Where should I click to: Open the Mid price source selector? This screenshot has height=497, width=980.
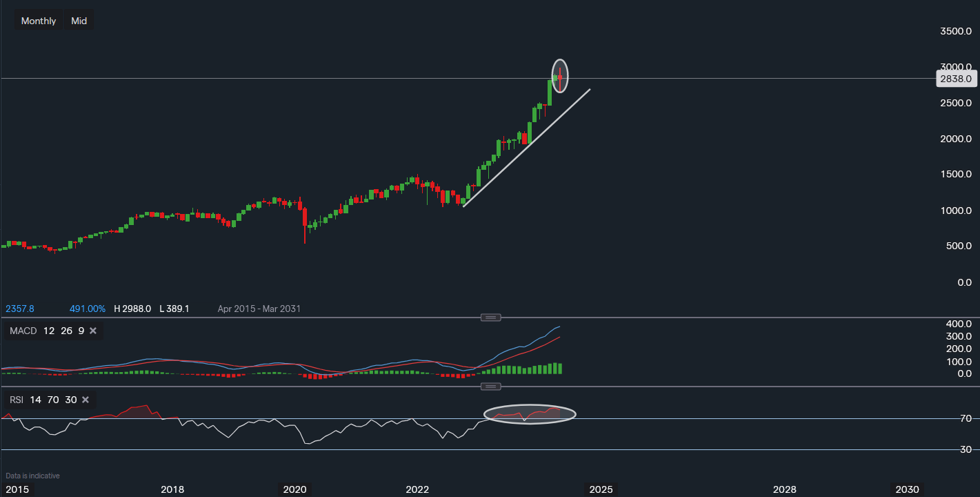[79, 20]
